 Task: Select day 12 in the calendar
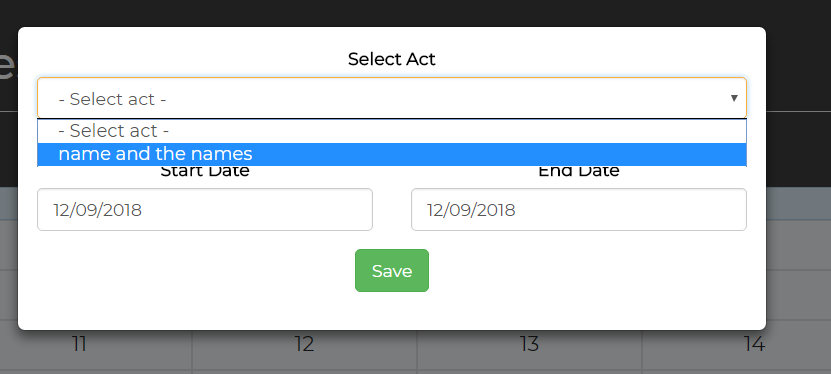[304, 345]
